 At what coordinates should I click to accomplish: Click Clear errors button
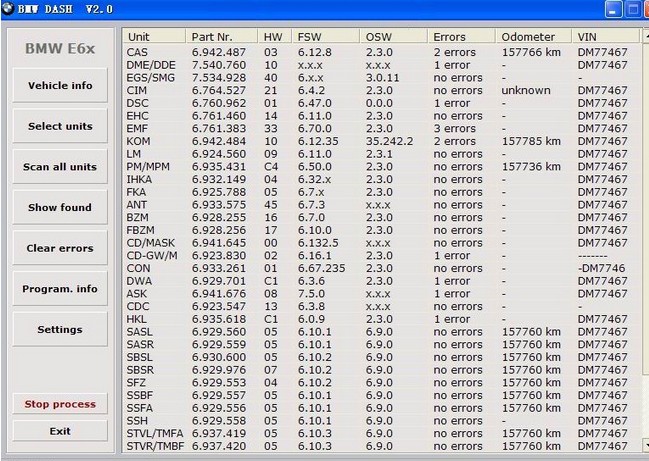coord(60,248)
